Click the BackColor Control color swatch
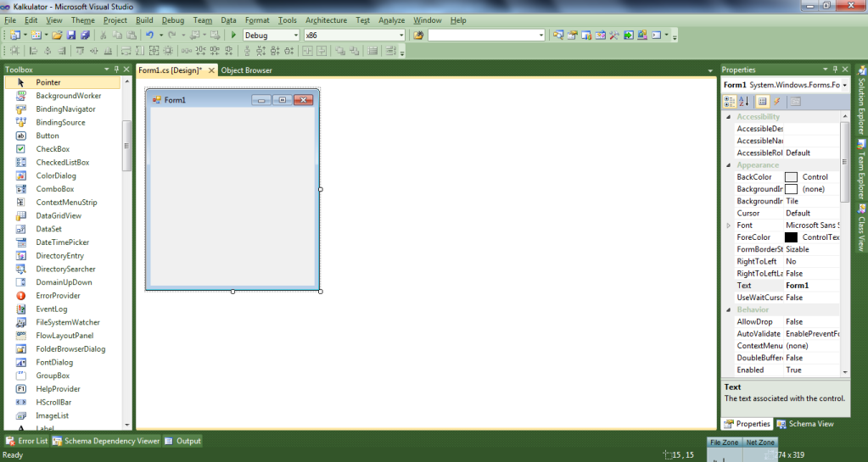The height and width of the screenshot is (462, 868). 791,177
